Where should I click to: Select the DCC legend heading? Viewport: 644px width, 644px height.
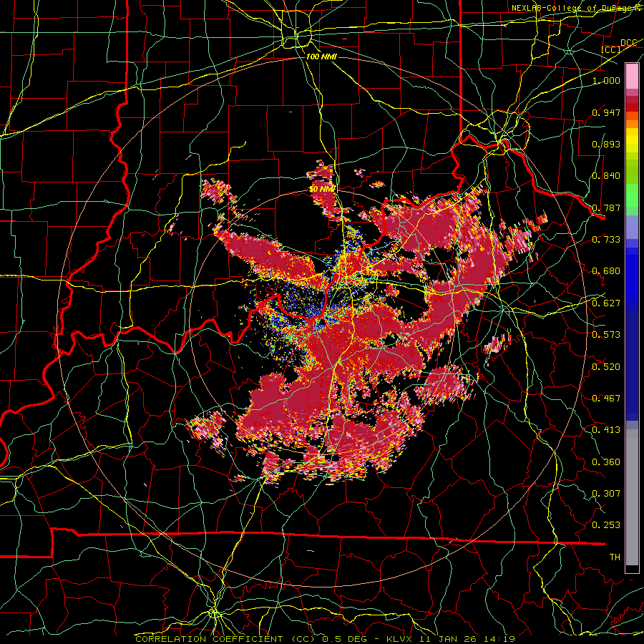pos(628,43)
